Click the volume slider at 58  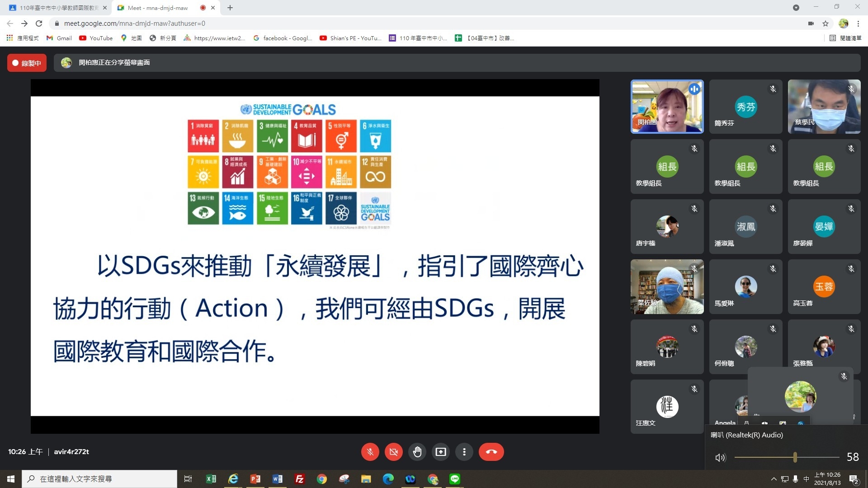tap(795, 458)
